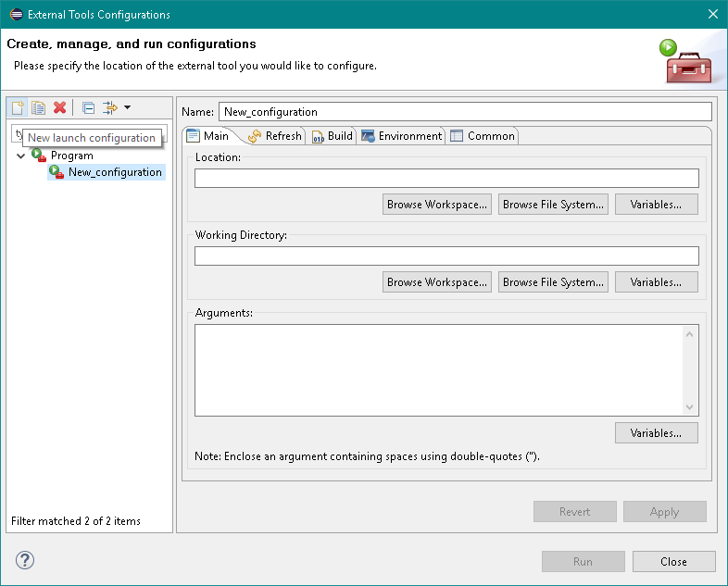Click the Program node's launch icon

click(x=39, y=155)
